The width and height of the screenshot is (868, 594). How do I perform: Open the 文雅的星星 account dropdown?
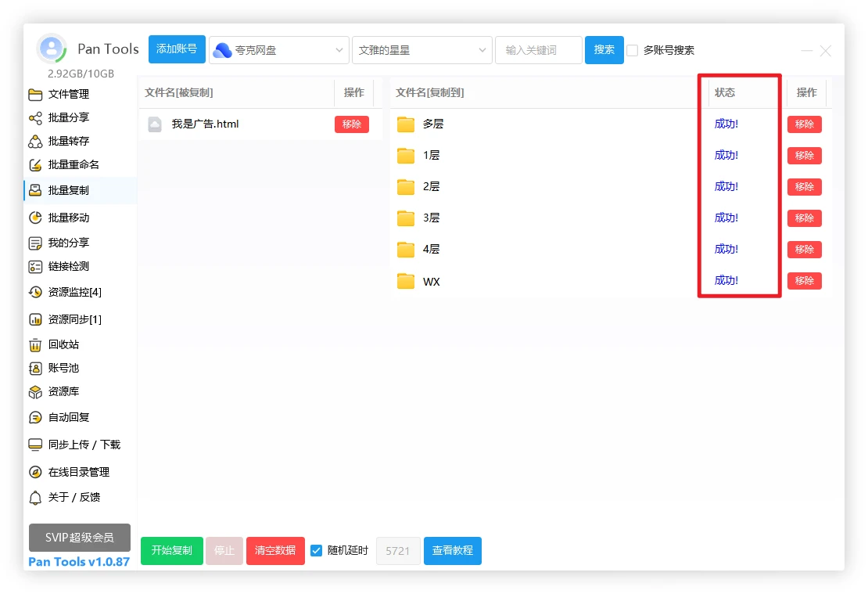(422, 50)
